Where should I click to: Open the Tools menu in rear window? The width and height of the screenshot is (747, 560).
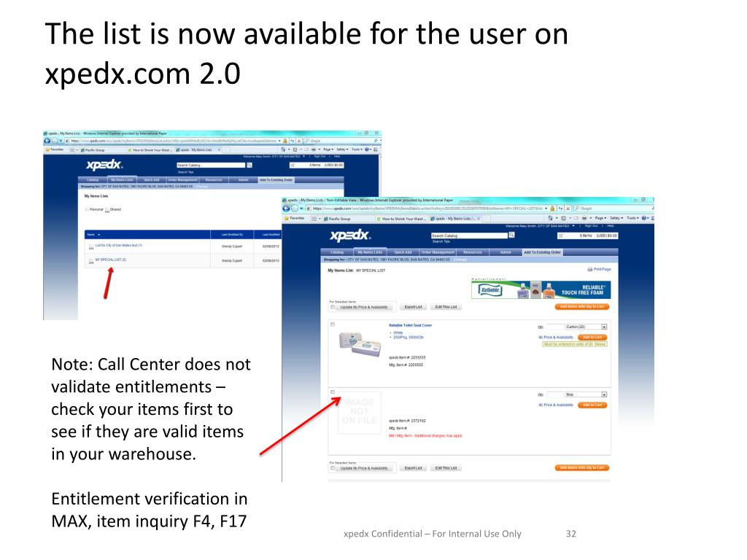click(357, 149)
